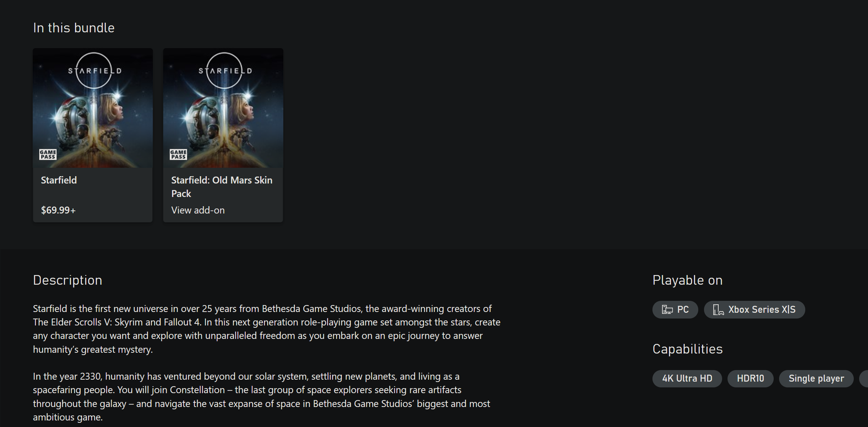Open Starfield: Old Mars Skin Pack title

tap(222, 187)
